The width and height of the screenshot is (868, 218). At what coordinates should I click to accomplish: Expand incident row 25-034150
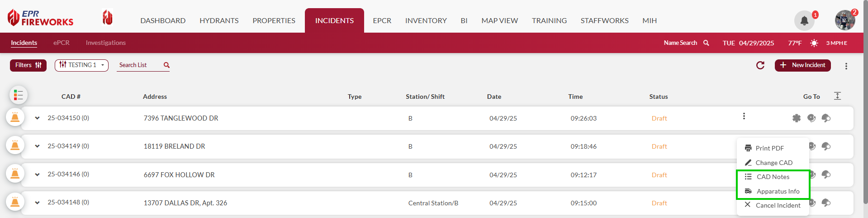coord(37,118)
